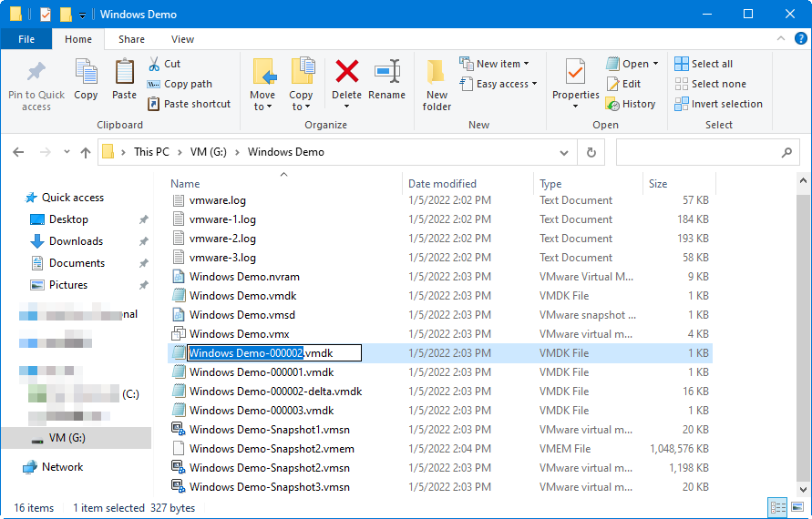This screenshot has width=812, height=519.
Task: Click the Edit icon in Open group
Action: [x=612, y=84]
